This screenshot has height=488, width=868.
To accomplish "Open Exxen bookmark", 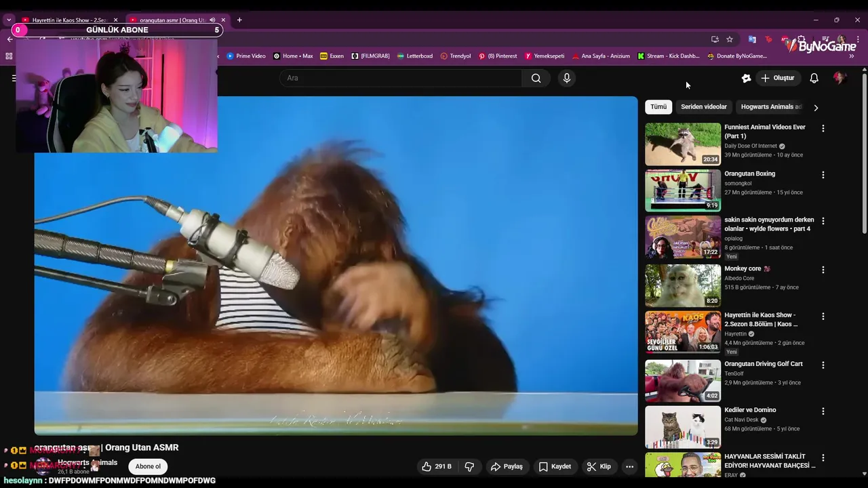I will pyautogui.click(x=332, y=56).
